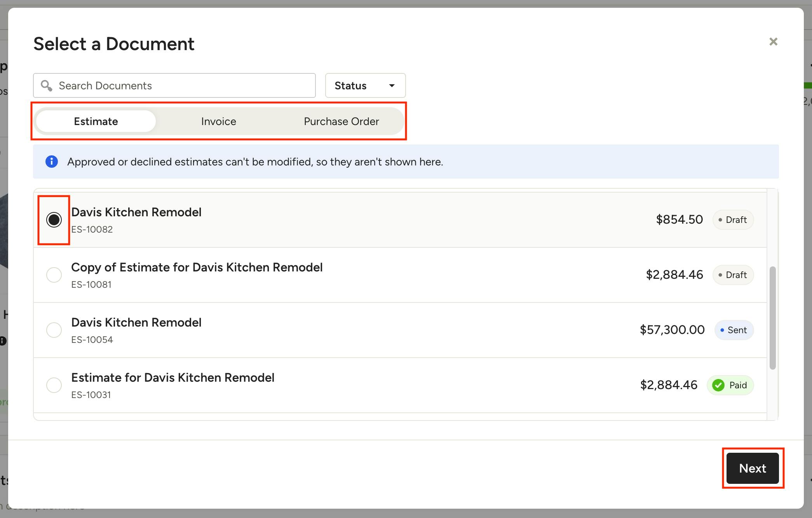Screen dimensions: 812x518
Task: Click the green Paid checkmark icon
Action: pyautogui.click(x=718, y=385)
